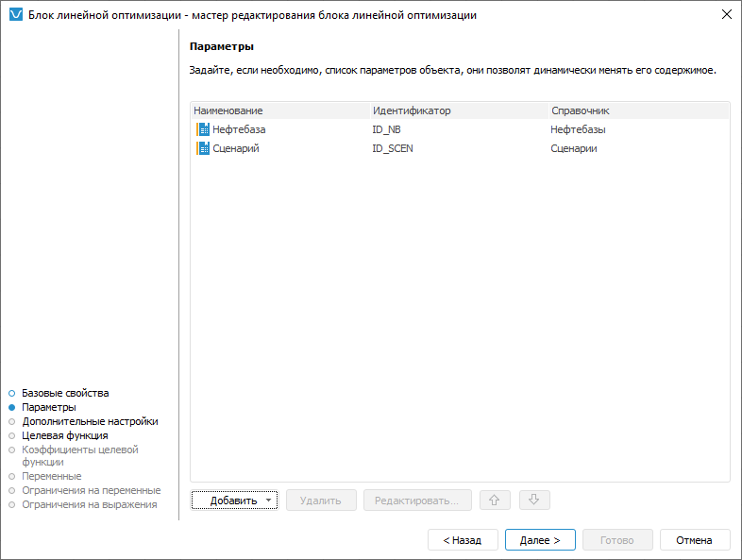This screenshot has width=742, height=560.
Task: Click the Нефтебазы dictionary cell
Action: 578,129
